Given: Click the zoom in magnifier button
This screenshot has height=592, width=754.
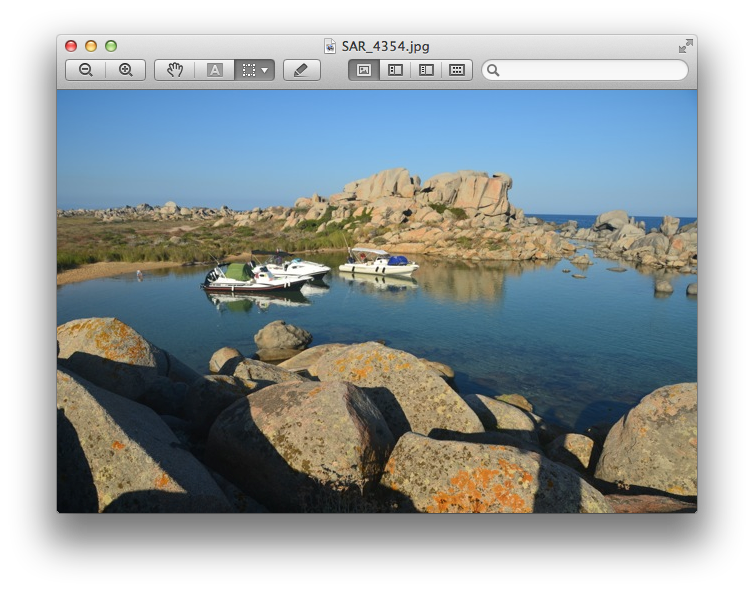Looking at the screenshot, I should 126,70.
